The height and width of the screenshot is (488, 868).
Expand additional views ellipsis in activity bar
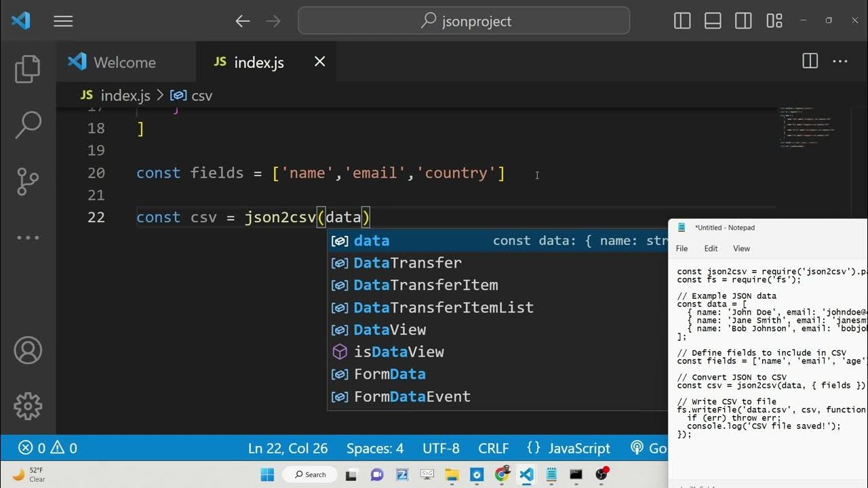point(28,237)
